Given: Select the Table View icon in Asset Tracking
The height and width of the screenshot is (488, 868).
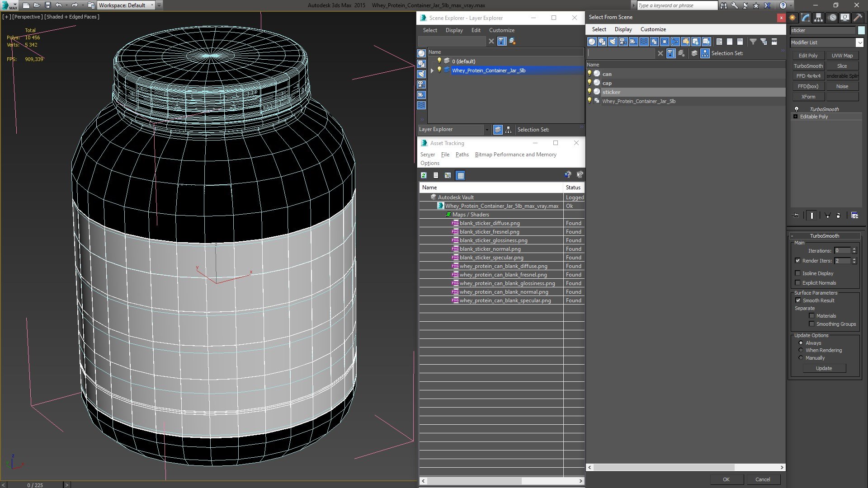Looking at the screenshot, I should coord(460,175).
